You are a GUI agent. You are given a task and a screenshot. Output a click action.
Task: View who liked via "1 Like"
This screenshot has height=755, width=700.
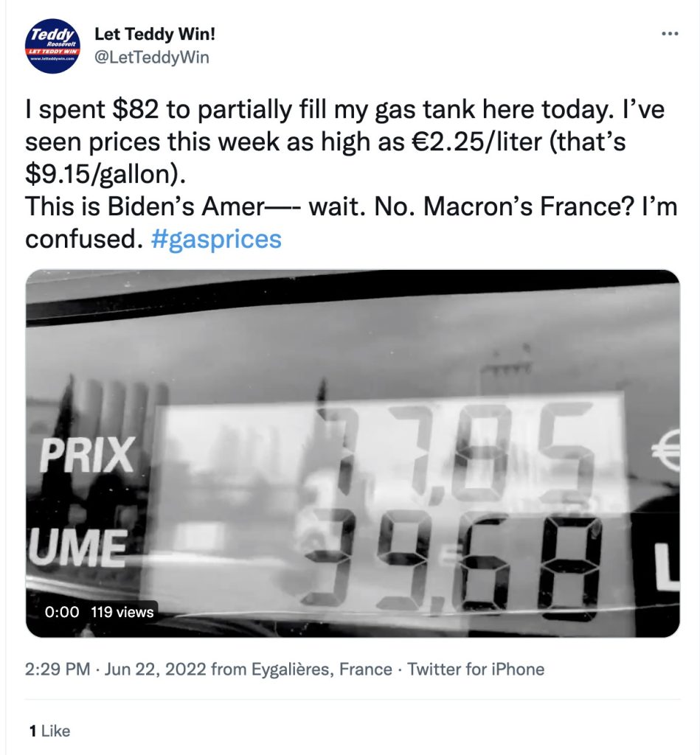[50, 731]
